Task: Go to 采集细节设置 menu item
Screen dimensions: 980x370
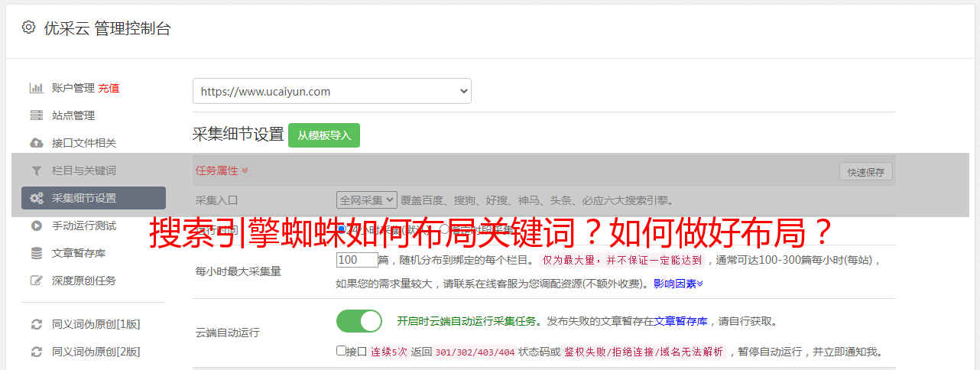Action: 93,198
